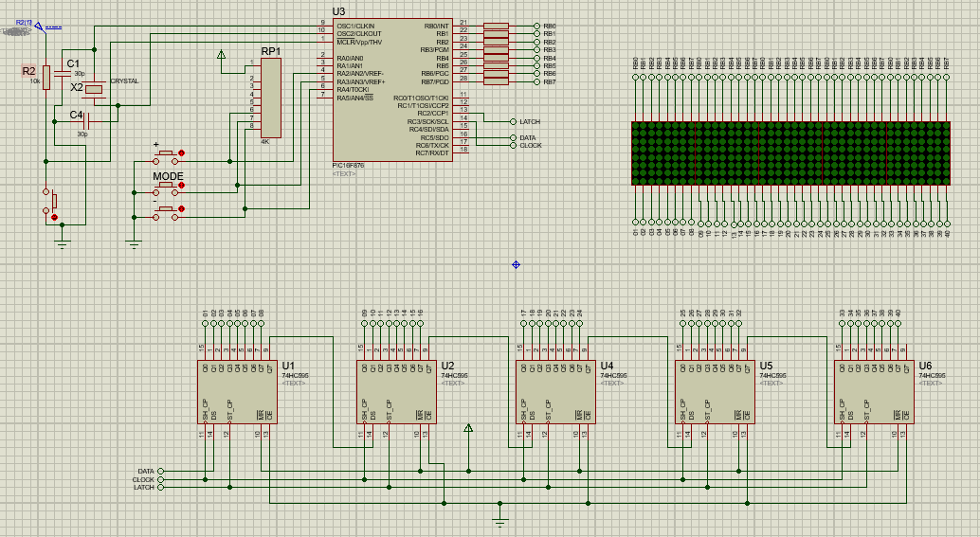The image size is (980, 537).
Task: Click the 'R2' reference label
Action: tap(28, 71)
